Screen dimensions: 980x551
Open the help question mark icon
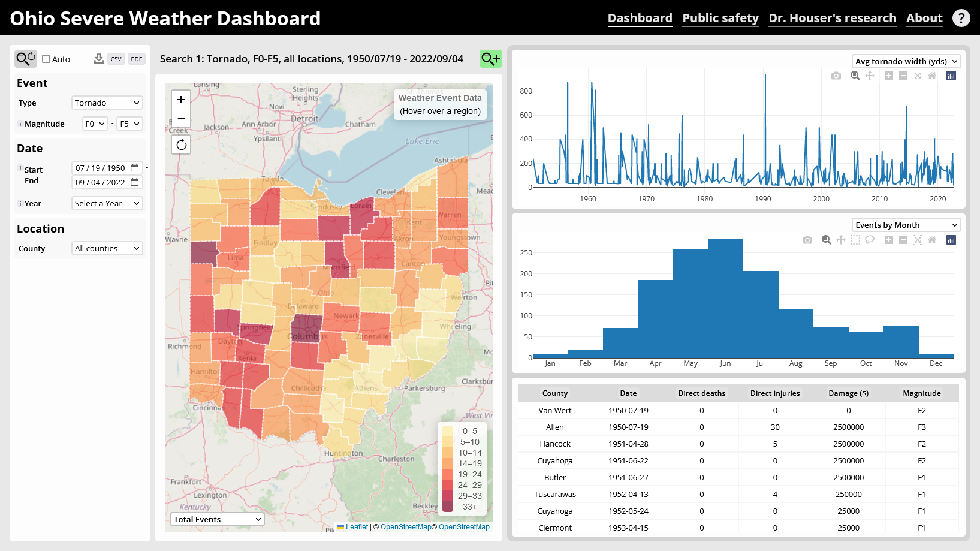tap(961, 18)
